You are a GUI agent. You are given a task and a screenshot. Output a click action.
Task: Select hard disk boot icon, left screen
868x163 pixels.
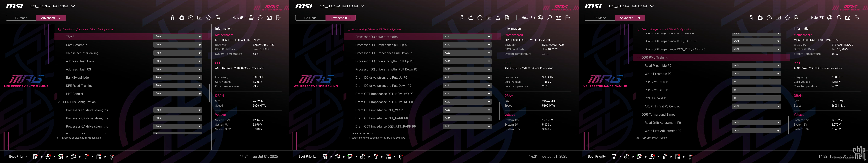pyautogui.click(x=35, y=157)
